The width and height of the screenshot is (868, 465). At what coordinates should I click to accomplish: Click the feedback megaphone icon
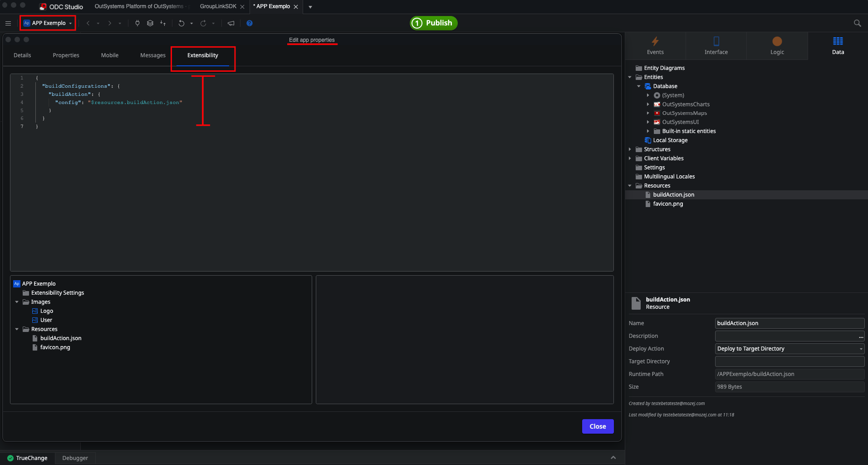[231, 23]
